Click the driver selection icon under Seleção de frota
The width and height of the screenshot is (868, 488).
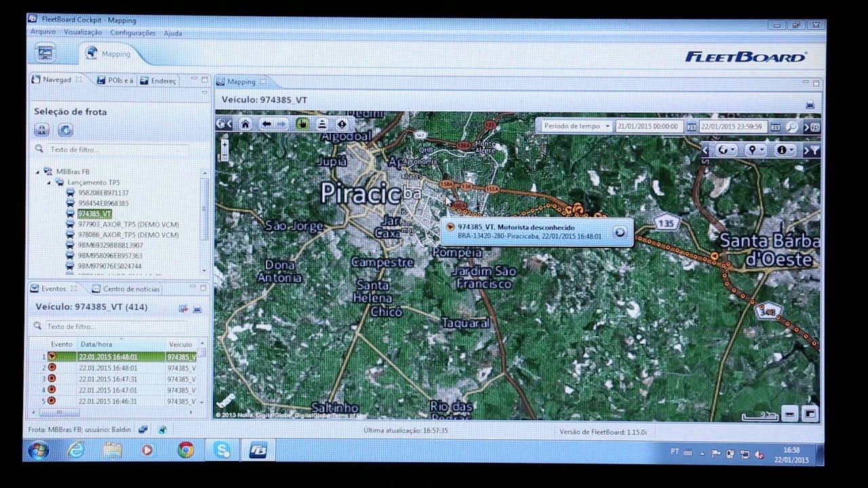coord(42,130)
